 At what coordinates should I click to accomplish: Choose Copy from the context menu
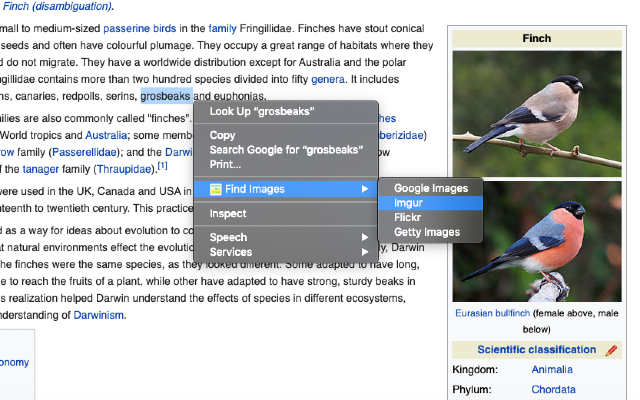(x=223, y=135)
